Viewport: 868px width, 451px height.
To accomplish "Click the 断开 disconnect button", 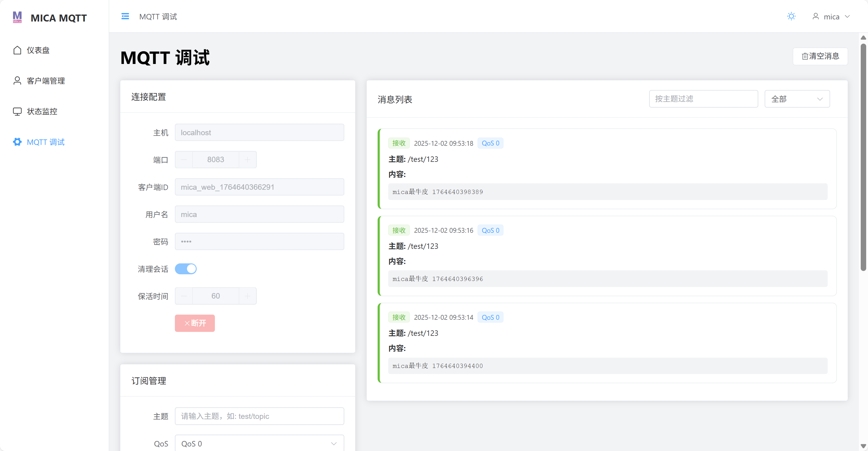I will [195, 323].
